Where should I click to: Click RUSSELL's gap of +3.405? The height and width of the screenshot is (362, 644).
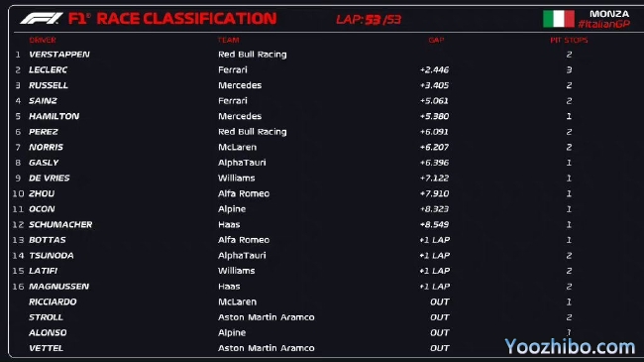coord(434,85)
